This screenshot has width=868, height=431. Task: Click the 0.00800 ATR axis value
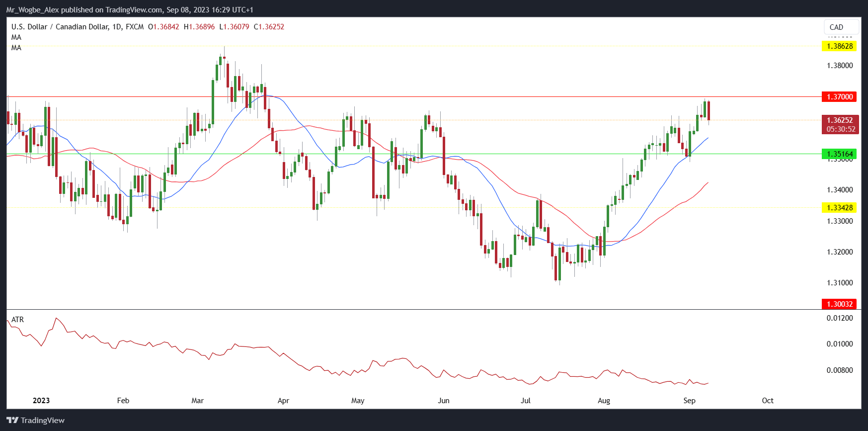click(x=840, y=370)
